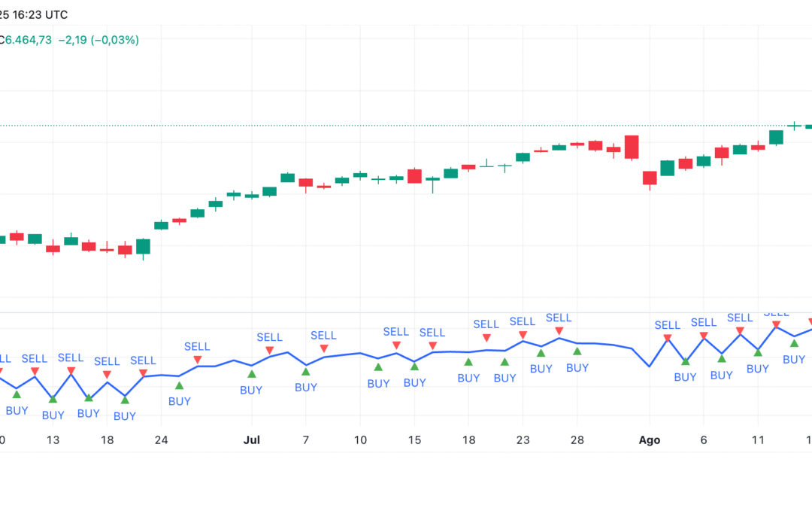Viewport: 812px width, 508px height.
Task: Click the 13 date label on time axis
Action: tap(53, 440)
